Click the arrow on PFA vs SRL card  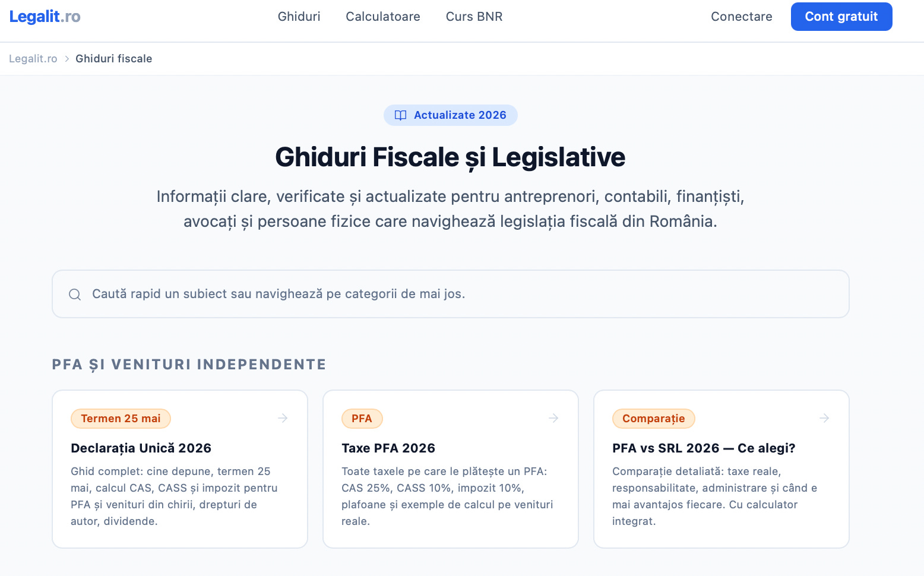click(x=824, y=418)
